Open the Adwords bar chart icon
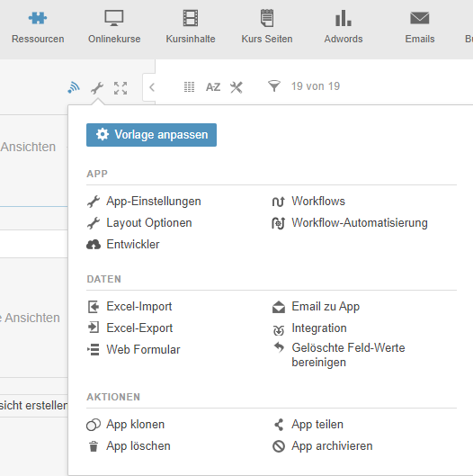The width and height of the screenshot is (473, 476). pyautogui.click(x=344, y=18)
